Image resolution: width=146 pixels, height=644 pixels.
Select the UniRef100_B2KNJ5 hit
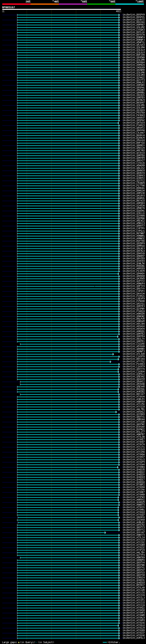coord(133,138)
